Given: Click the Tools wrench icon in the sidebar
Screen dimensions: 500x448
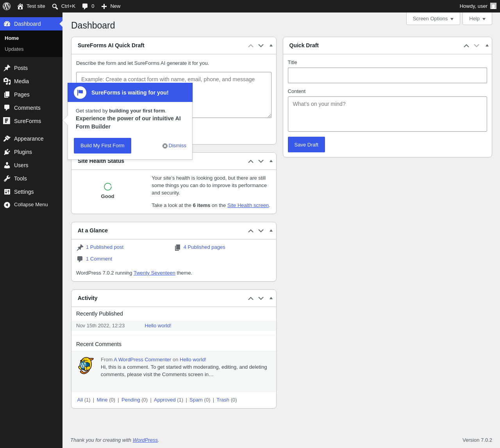Looking at the screenshot, I should click(x=7, y=178).
